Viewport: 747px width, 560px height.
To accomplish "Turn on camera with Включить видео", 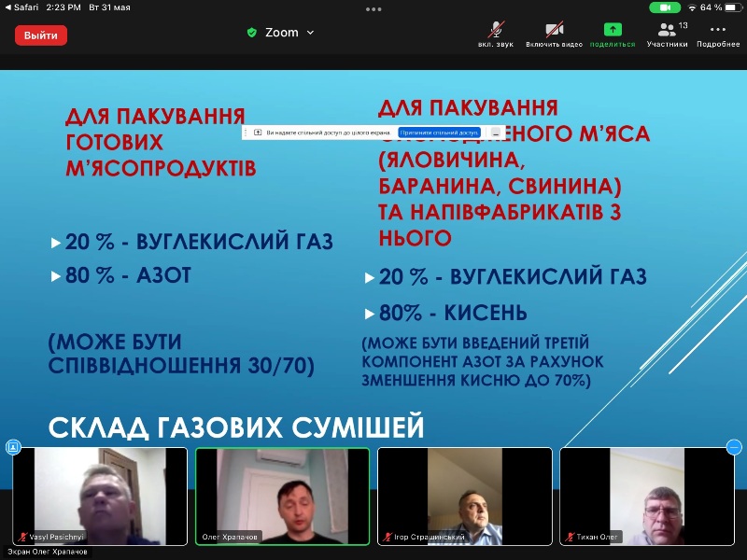I will pos(554,35).
